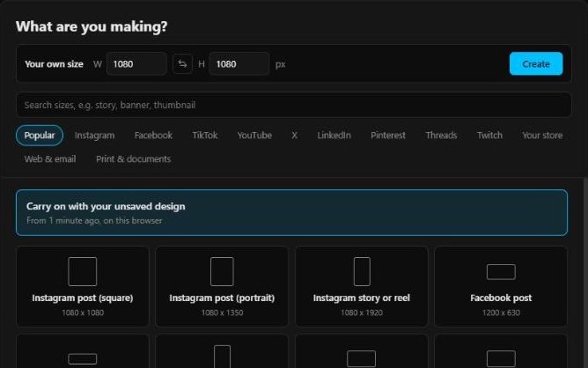Viewport: 588px width, 368px height.
Task: Edit the height field showing 1080
Action: coord(239,63)
